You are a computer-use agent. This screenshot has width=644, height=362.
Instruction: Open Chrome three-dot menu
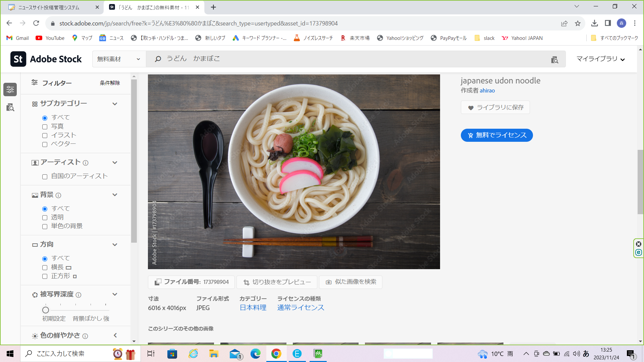[x=635, y=23]
